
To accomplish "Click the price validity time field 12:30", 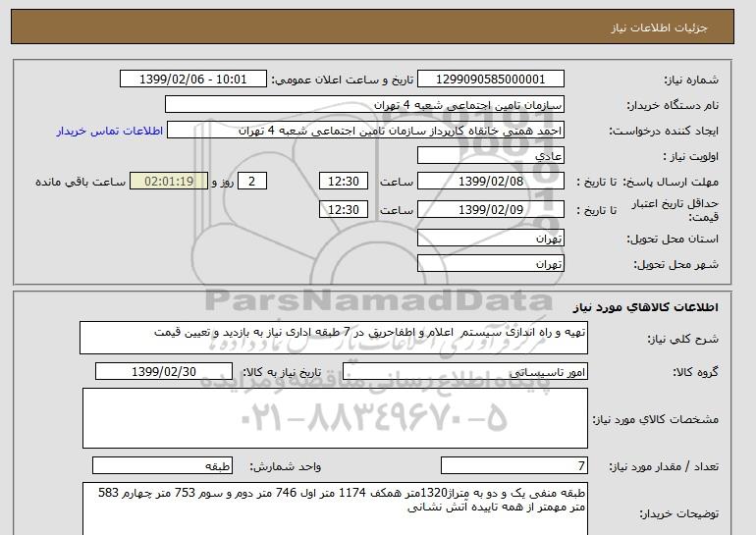I will [344, 209].
